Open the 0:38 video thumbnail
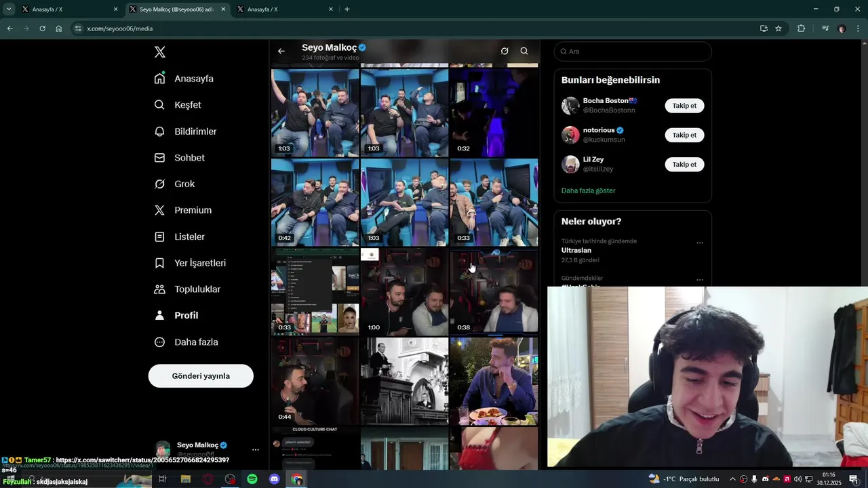 click(x=494, y=291)
